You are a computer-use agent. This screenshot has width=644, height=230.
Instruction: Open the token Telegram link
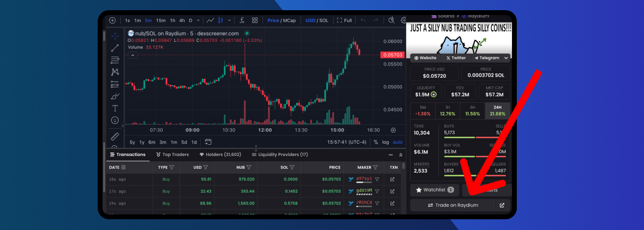click(x=487, y=57)
